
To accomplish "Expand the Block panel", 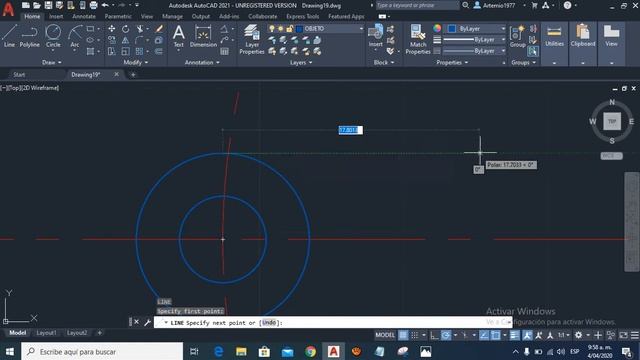I will click(x=384, y=62).
